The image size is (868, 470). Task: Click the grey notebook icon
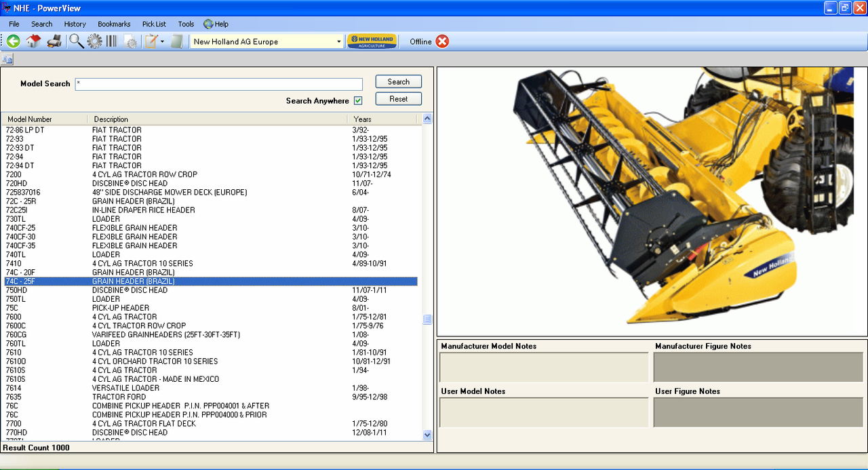coord(177,41)
